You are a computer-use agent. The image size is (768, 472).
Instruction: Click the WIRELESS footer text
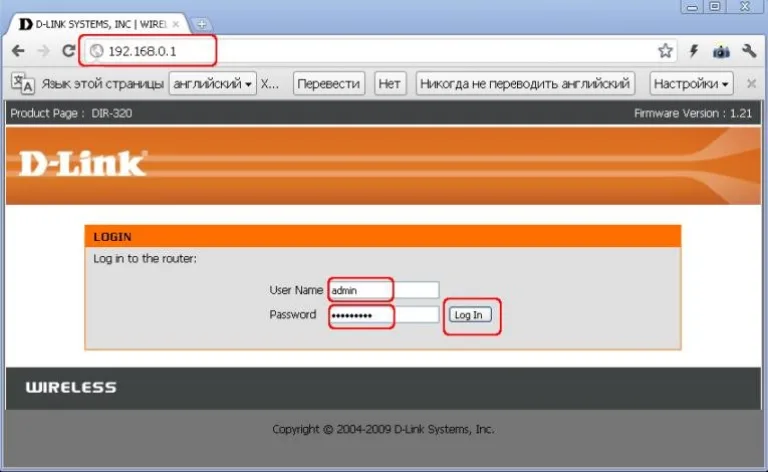pos(71,387)
